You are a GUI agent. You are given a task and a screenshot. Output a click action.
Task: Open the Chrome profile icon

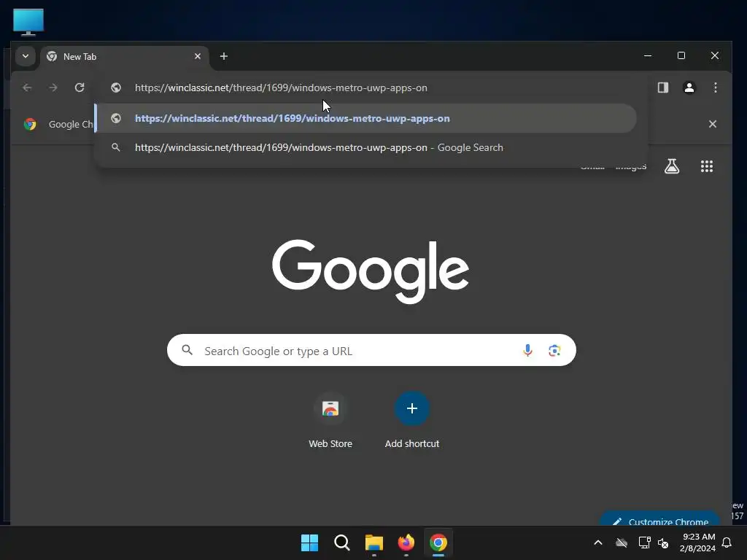[689, 87]
